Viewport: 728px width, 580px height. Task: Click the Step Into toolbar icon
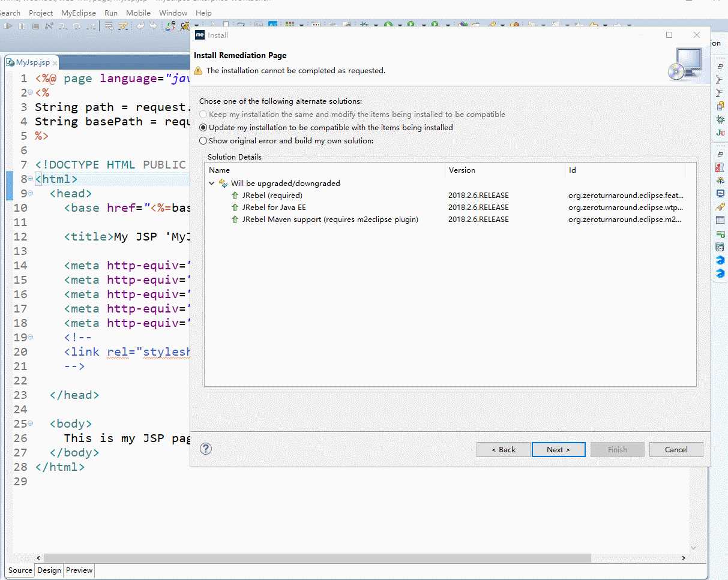(x=62, y=26)
